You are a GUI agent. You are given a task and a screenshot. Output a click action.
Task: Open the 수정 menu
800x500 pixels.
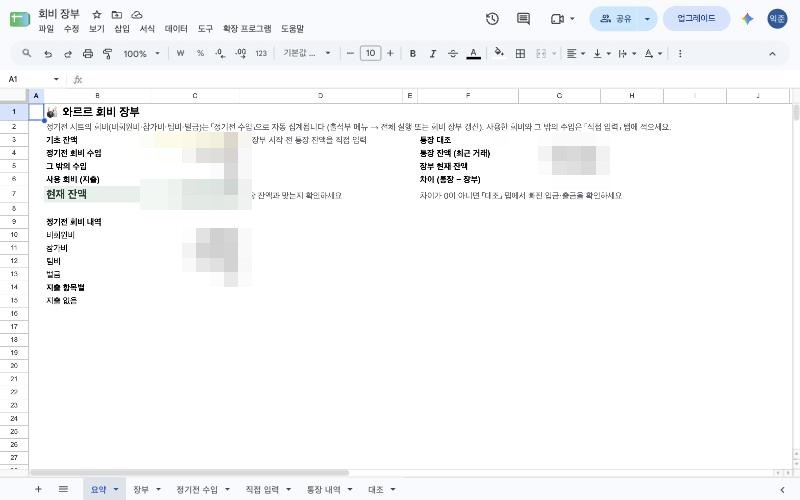[71, 29]
